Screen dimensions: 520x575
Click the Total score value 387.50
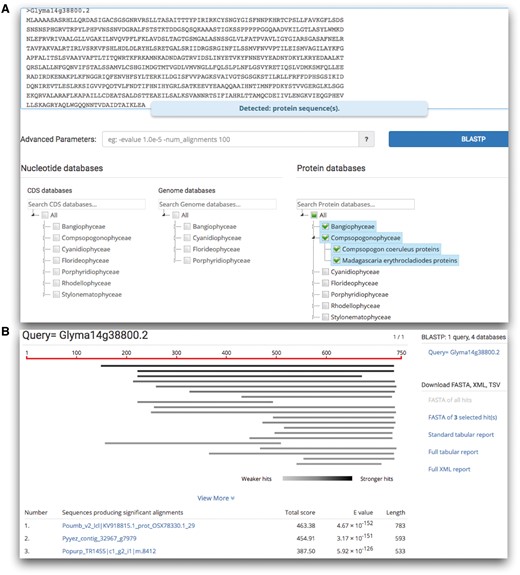[x=306, y=551]
